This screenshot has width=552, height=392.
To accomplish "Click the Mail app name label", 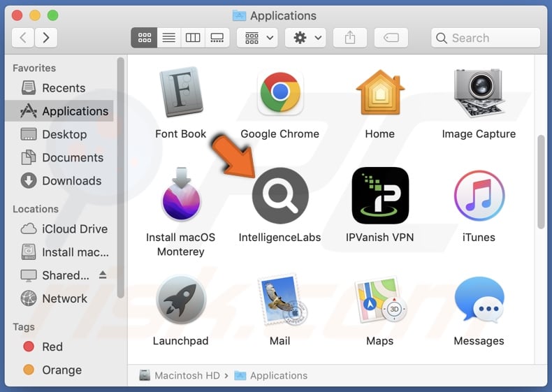I will 280,341.
